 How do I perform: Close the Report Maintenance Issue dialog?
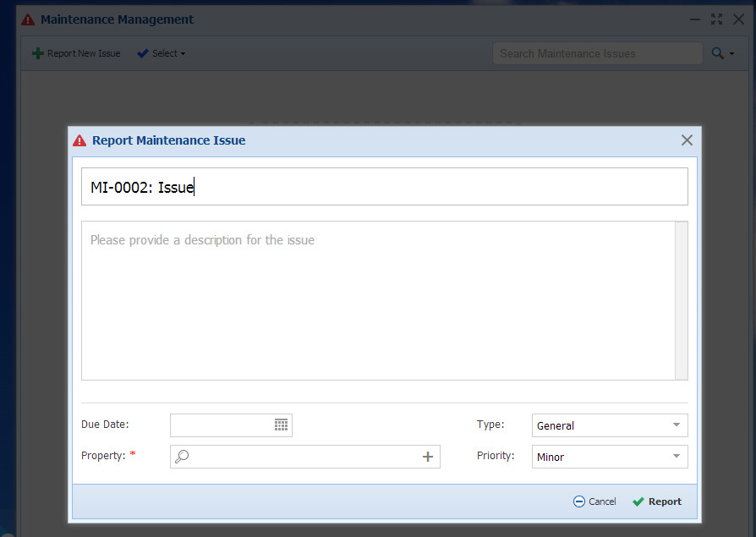[x=687, y=140]
